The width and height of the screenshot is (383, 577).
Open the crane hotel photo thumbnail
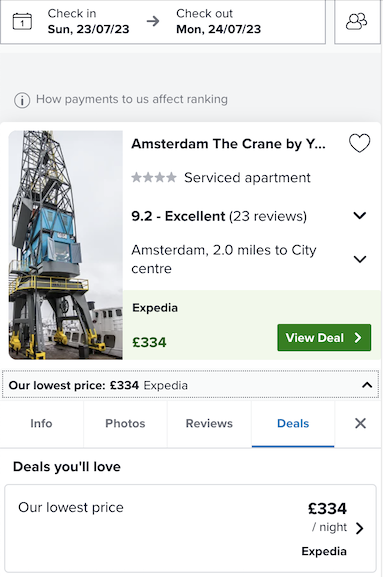pyautogui.click(x=65, y=245)
